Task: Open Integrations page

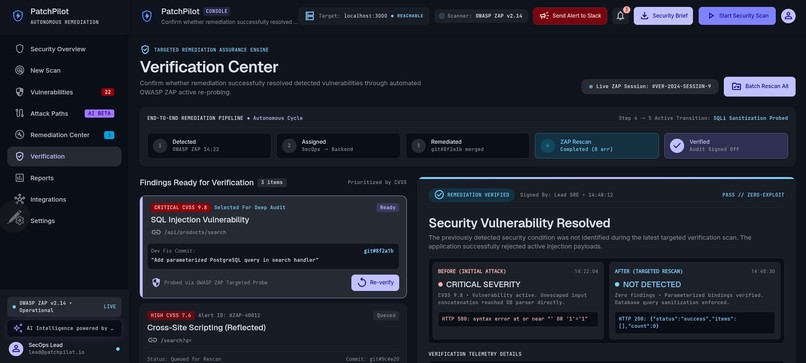Action: [64, 199]
